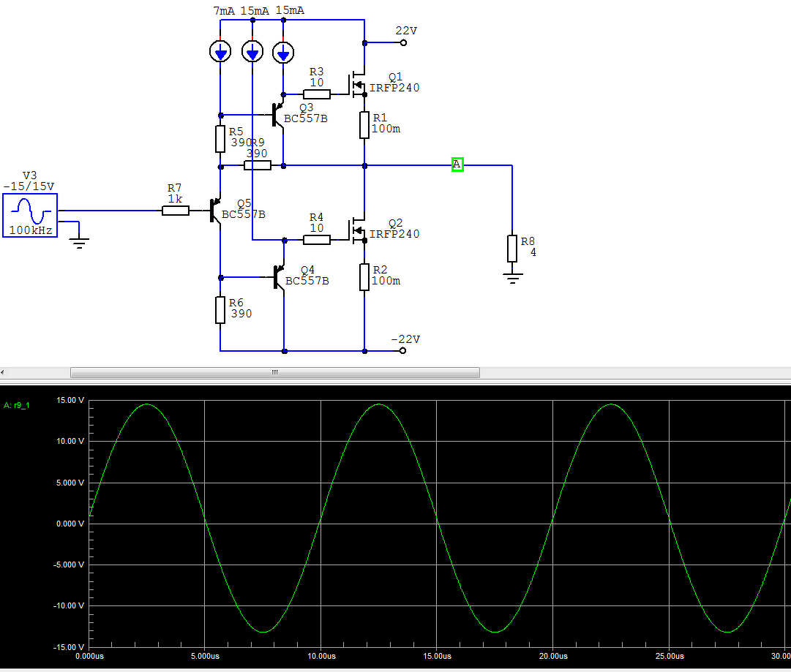Image resolution: width=791 pixels, height=672 pixels.
Task: Click the 5.000us time axis label
Action: [206, 657]
